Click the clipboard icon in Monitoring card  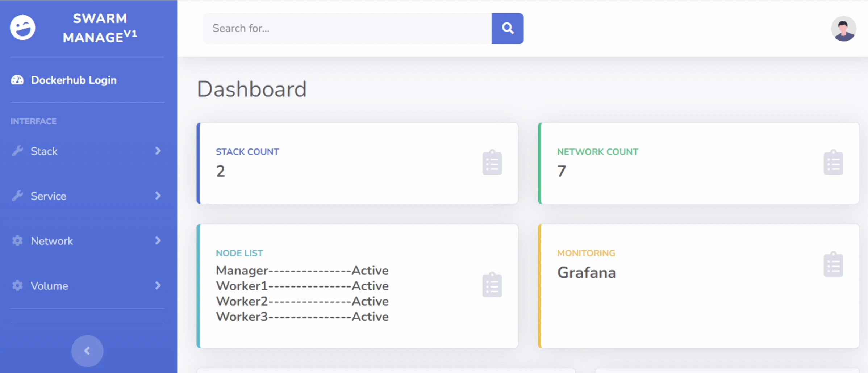pyautogui.click(x=833, y=264)
